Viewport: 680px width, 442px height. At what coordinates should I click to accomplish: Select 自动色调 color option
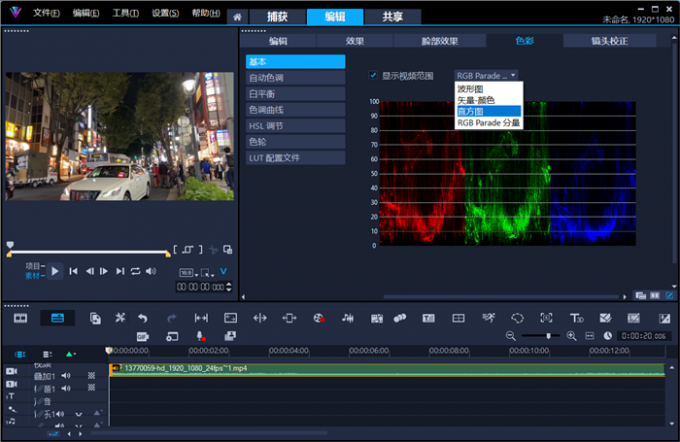295,78
